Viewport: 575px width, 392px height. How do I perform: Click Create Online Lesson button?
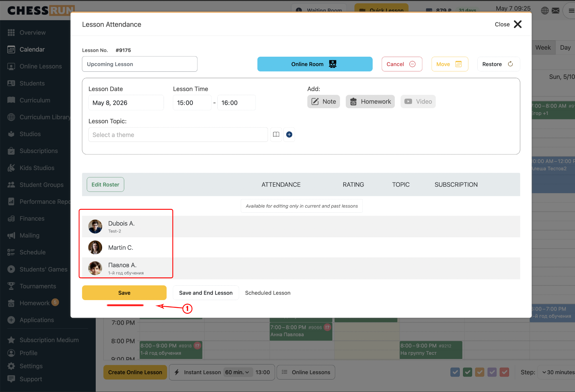[135, 372]
